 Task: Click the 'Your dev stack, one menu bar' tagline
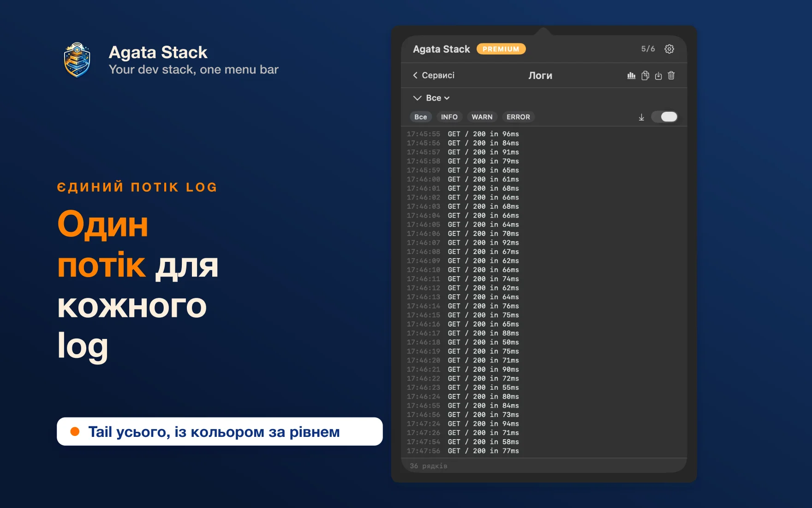click(194, 70)
